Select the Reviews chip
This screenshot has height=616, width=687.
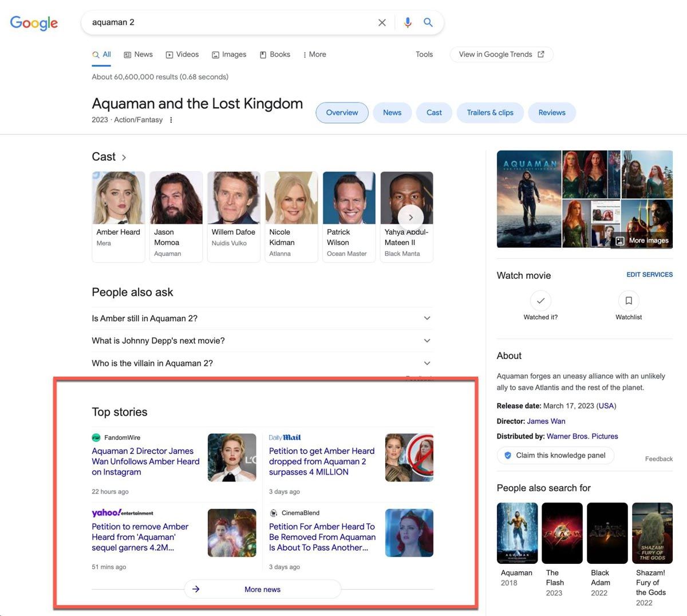[552, 113]
